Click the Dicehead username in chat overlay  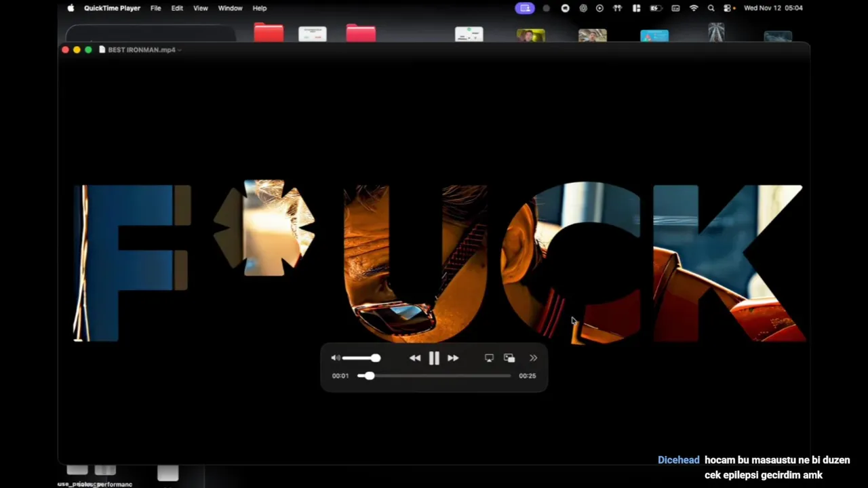click(678, 460)
